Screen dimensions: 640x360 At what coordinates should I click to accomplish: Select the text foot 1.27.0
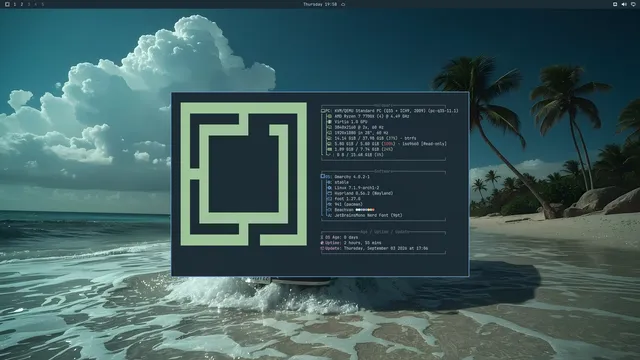click(347, 199)
